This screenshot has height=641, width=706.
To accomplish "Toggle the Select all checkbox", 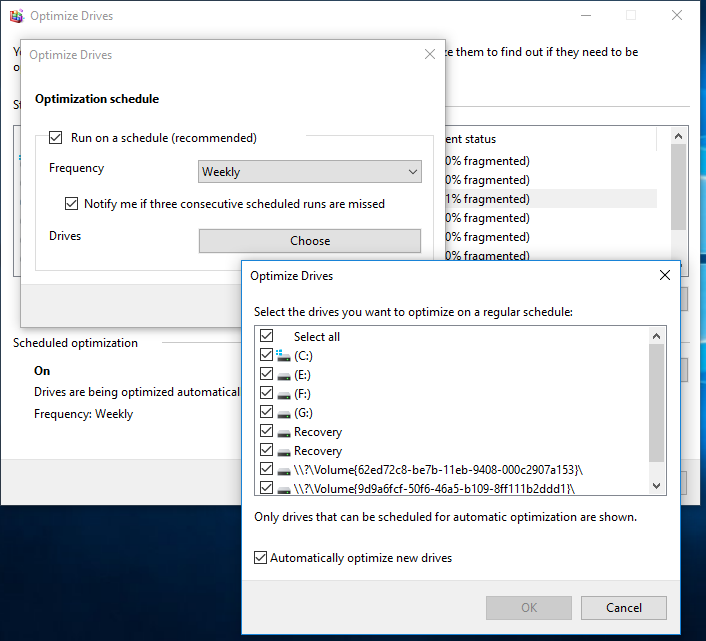I will click(267, 336).
